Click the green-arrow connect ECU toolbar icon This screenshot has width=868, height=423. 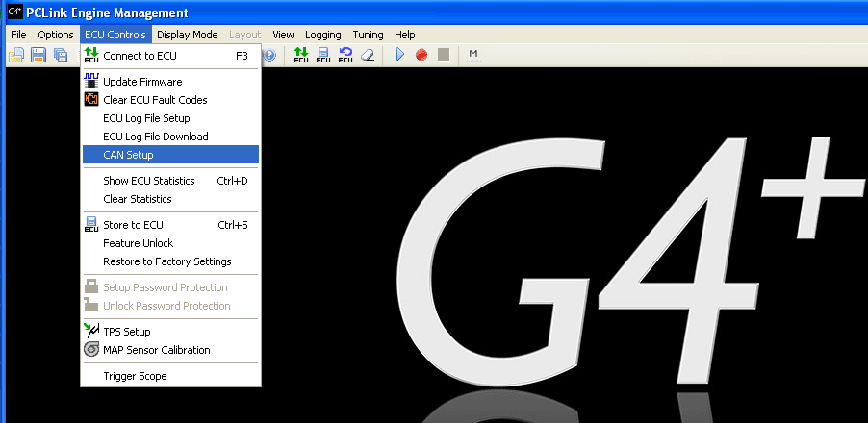(x=301, y=55)
